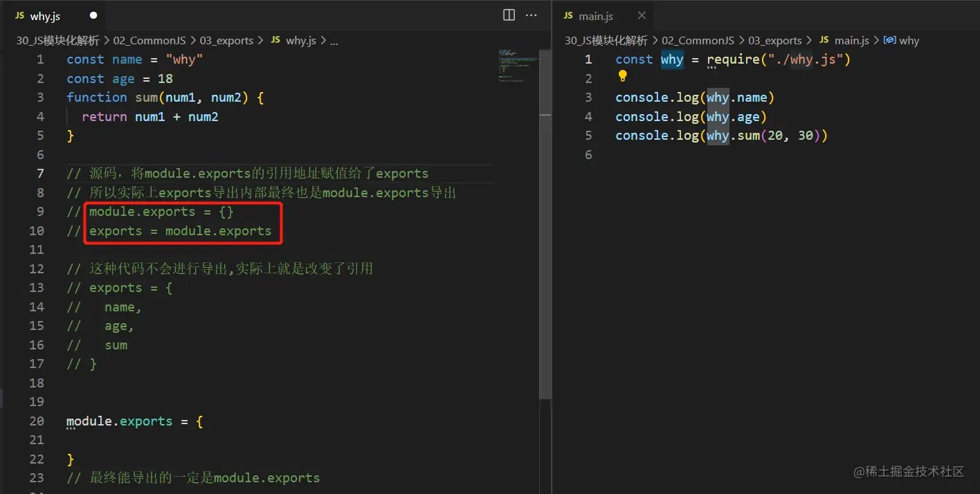The image size is (980, 494).
Task: Click 'console.log(why.name)' line in main.js
Action: (695, 98)
